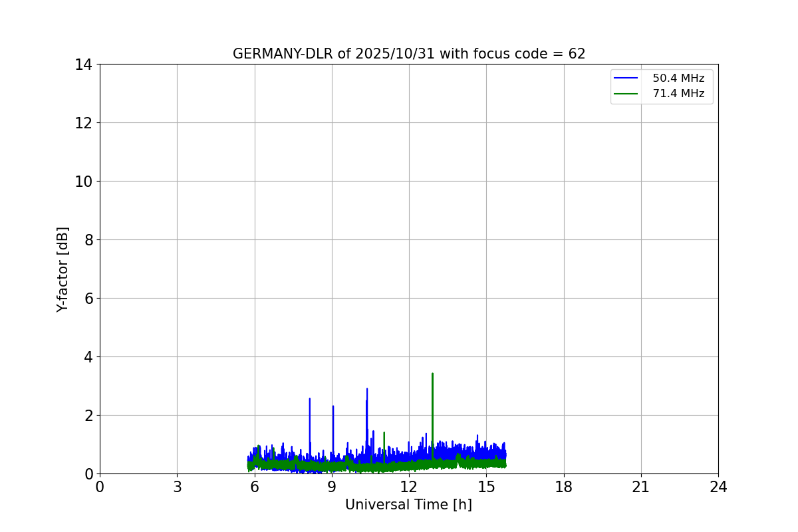Viewport: 798px width, 532px height.
Task: Click the y-axis tick label "14"
Action: click(x=84, y=65)
